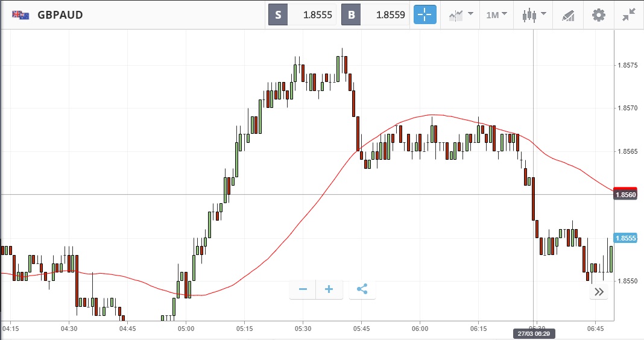Open the compare/indicators dropdown

click(x=459, y=14)
